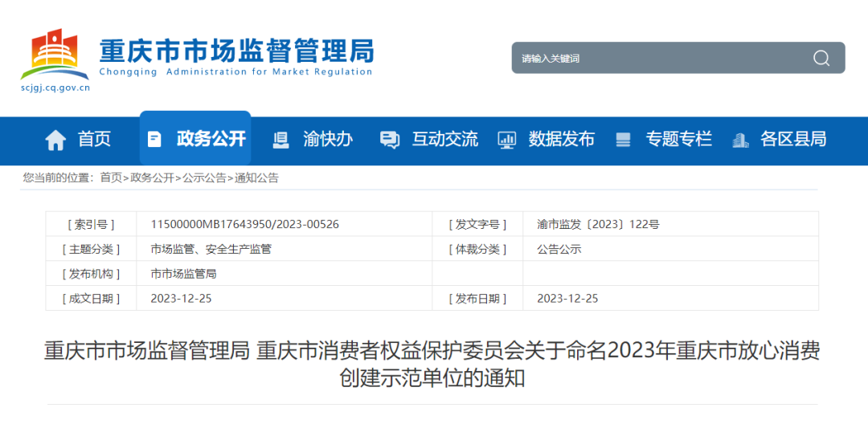Click the computer icon beside 渝快办
The height and width of the screenshot is (424, 868).
281,140
